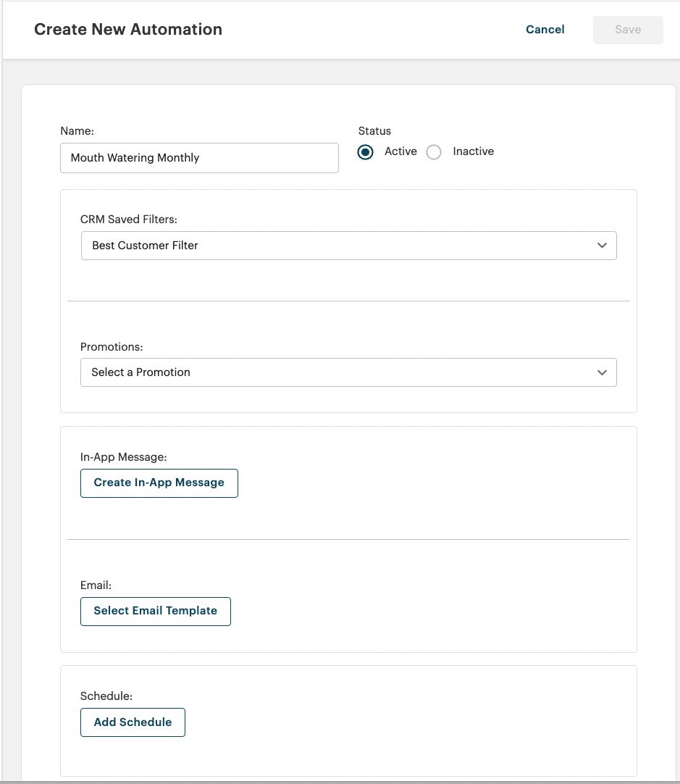Set automation status to Inactive
Screen dimensions: 680x784
click(x=434, y=151)
